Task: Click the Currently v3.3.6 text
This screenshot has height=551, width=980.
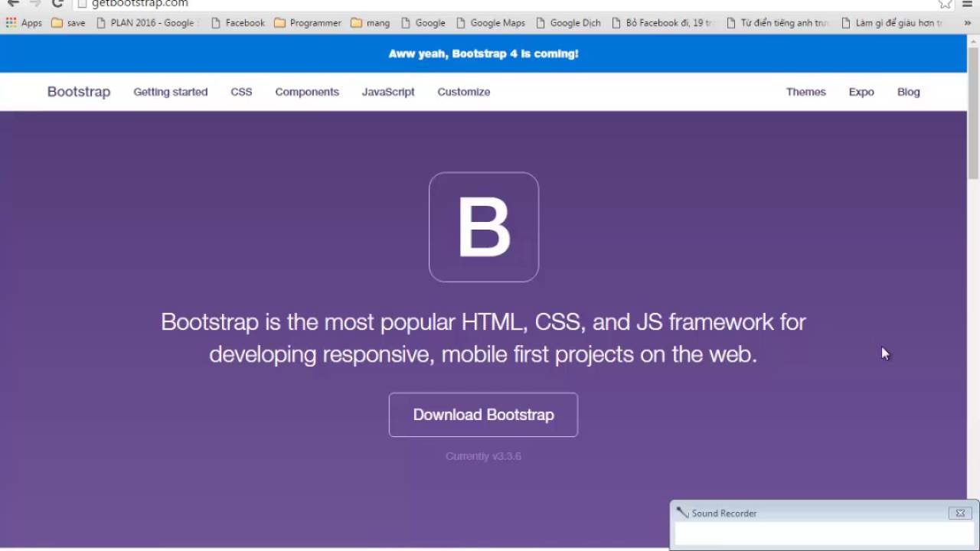Action: (x=483, y=456)
